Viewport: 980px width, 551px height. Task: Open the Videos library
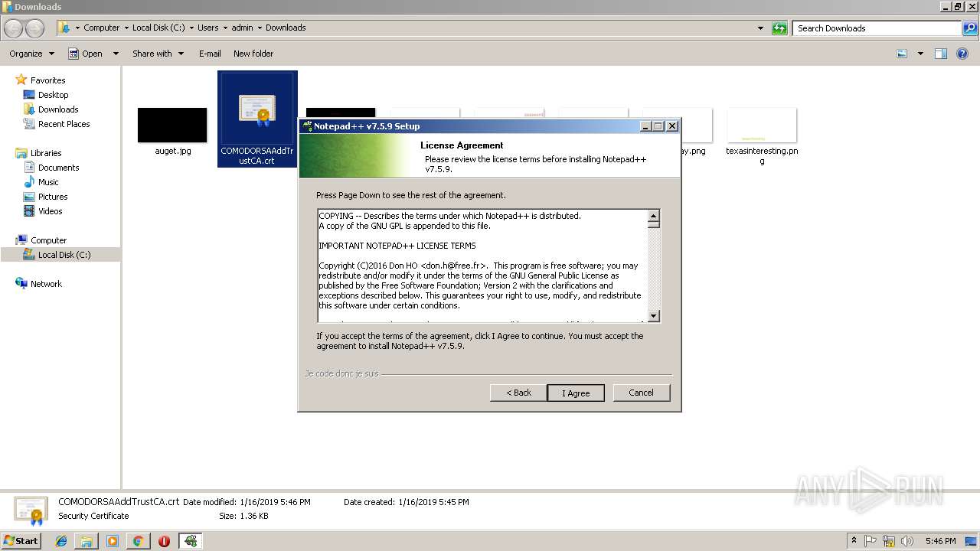click(x=50, y=211)
